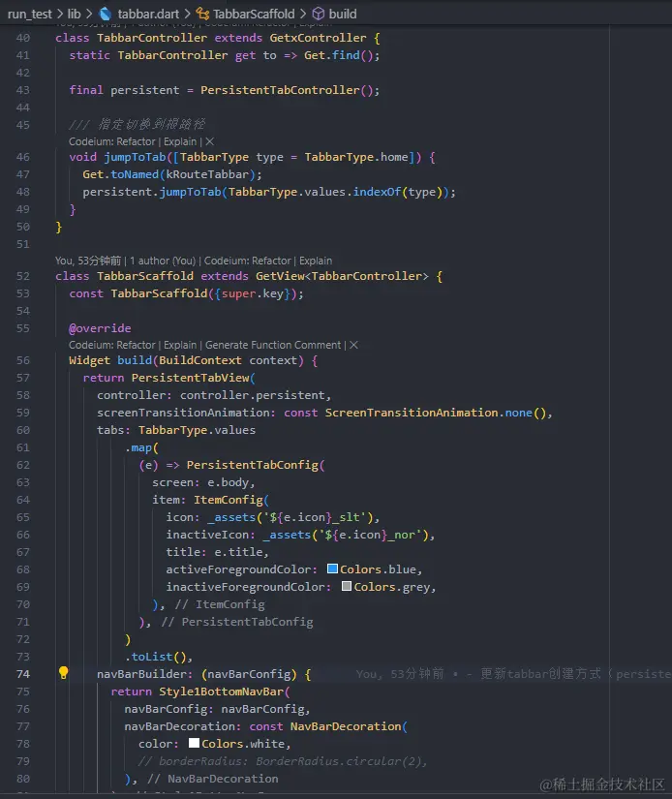Dismiss Codeium lens above build method
Image resolution: width=672 pixels, height=799 pixels.
[353, 345]
